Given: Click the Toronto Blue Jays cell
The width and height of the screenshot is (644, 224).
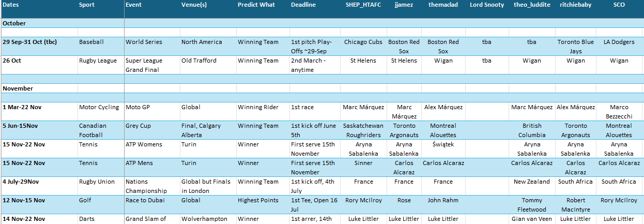Looking at the screenshot, I should pyautogui.click(x=576, y=46).
